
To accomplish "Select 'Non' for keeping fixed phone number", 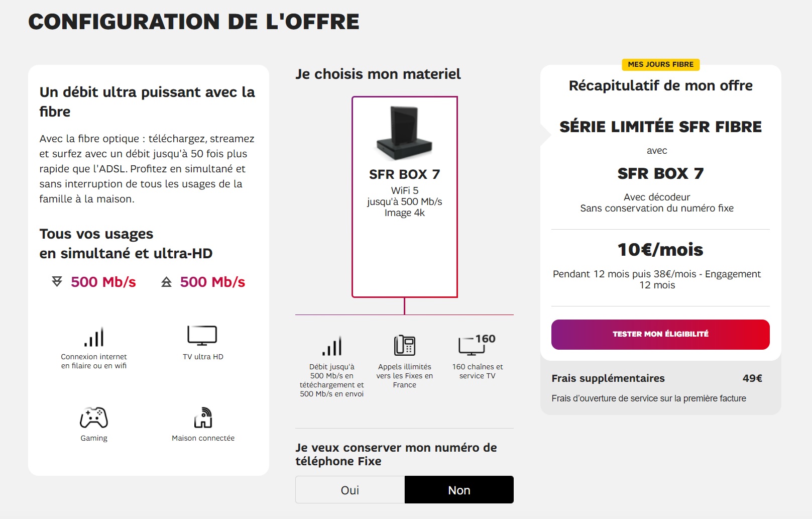I will pyautogui.click(x=458, y=489).
